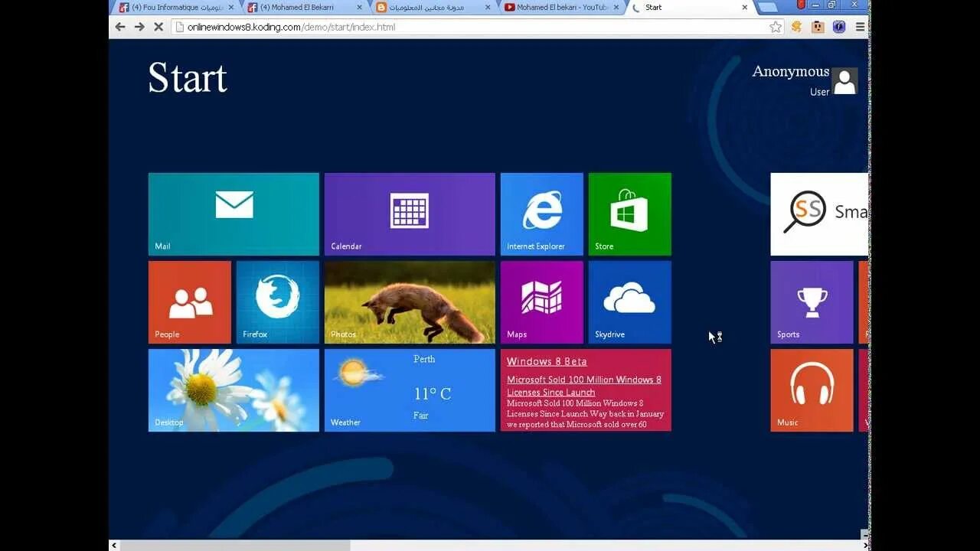Screen dimensions: 980x551
Task: Open the Mail tile
Action: coord(234,214)
